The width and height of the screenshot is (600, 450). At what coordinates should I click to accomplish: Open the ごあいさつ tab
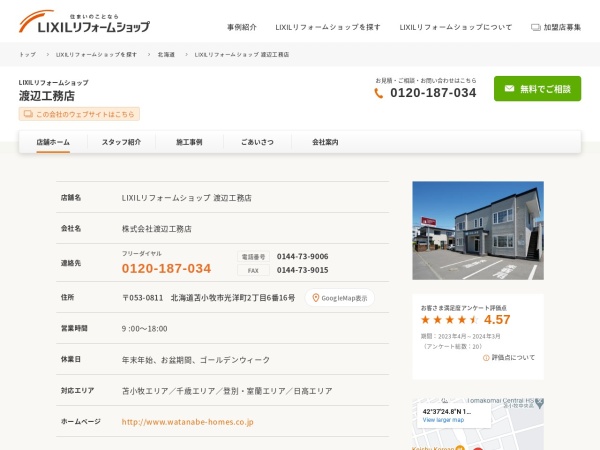click(x=257, y=142)
